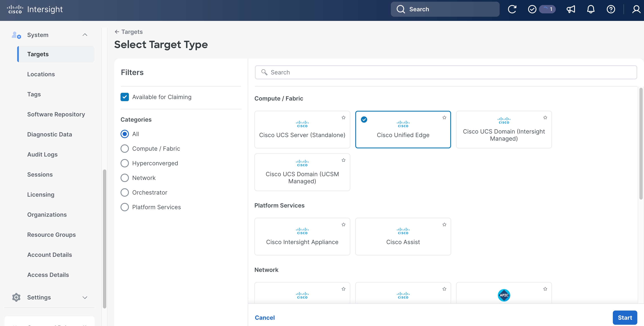
Task: Star the Cisco Intersight Appliance card
Action: point(344,225)
